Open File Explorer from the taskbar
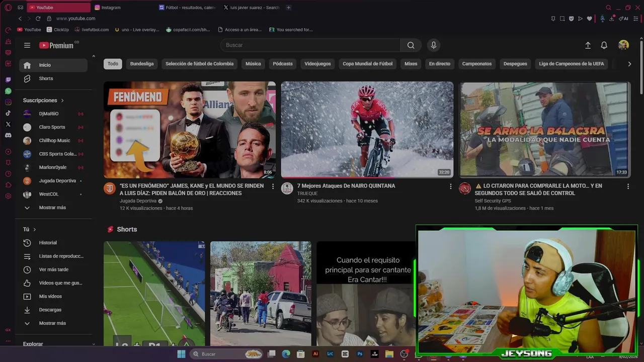The image size is (644, 362). [x=389, y=354]
